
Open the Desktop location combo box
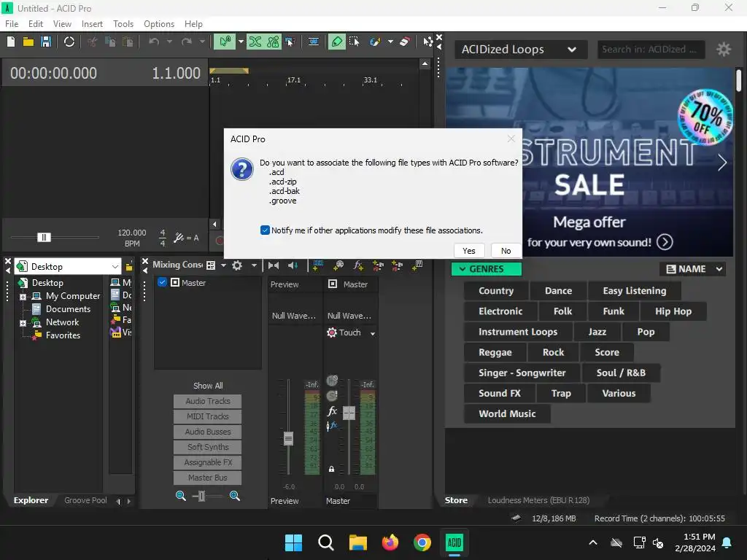pos(68,267)
